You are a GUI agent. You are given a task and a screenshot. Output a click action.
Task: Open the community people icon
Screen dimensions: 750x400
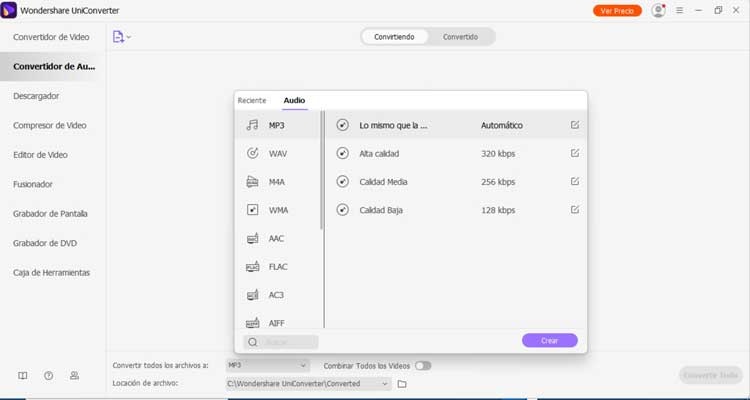point(74,376)
